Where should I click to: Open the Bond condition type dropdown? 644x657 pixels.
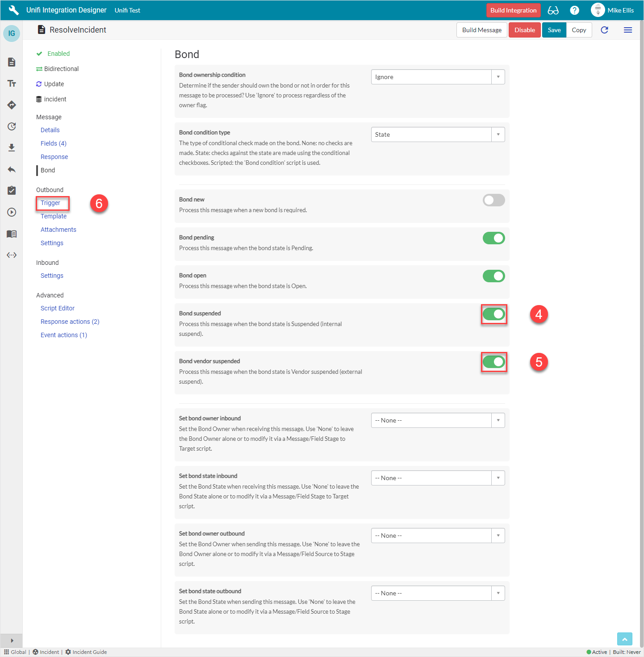click(x=498, y=134)
